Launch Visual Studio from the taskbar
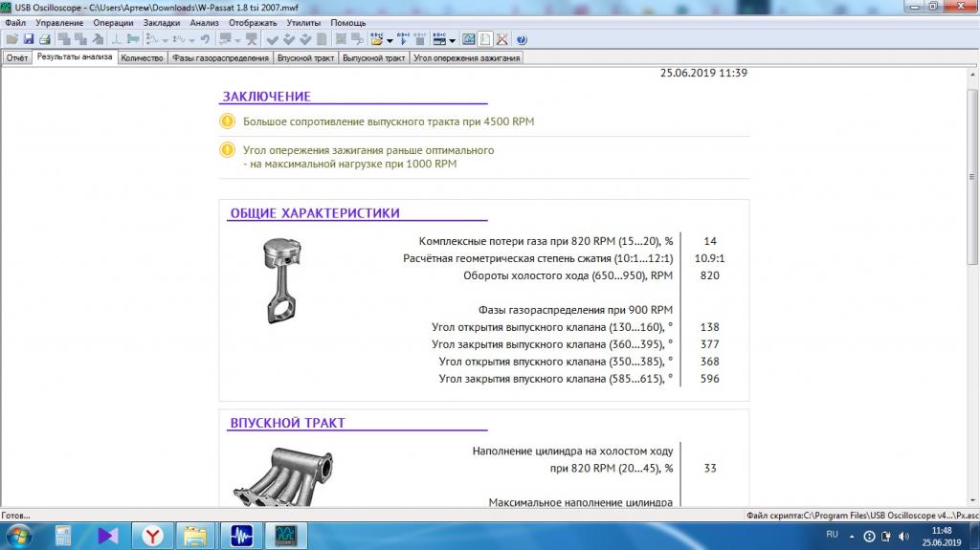 (x=107, y=536)
